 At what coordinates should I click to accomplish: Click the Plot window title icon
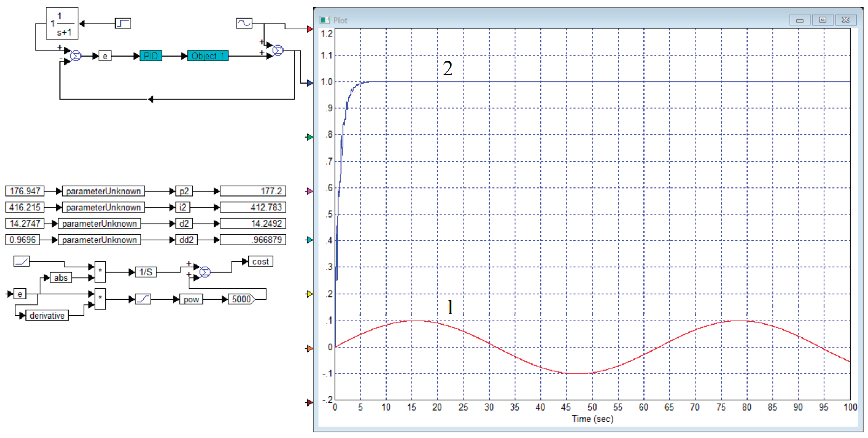[325, 20]
